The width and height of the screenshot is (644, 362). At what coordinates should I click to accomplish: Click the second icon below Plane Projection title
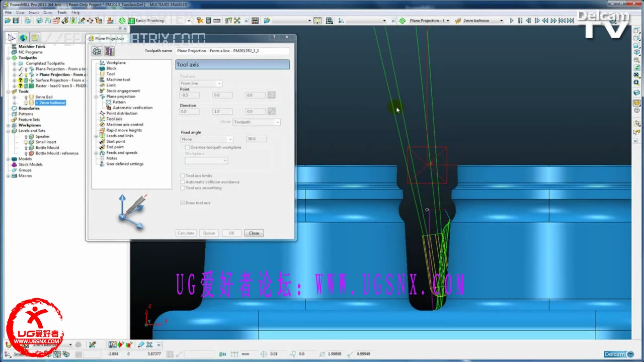[109, 51]
